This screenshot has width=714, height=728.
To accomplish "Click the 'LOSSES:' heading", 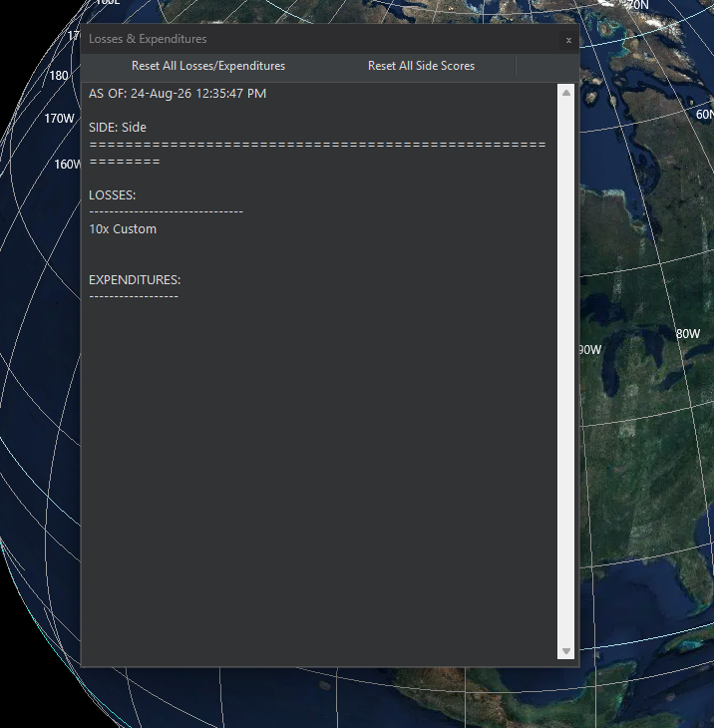I will (x=113, y=195).
